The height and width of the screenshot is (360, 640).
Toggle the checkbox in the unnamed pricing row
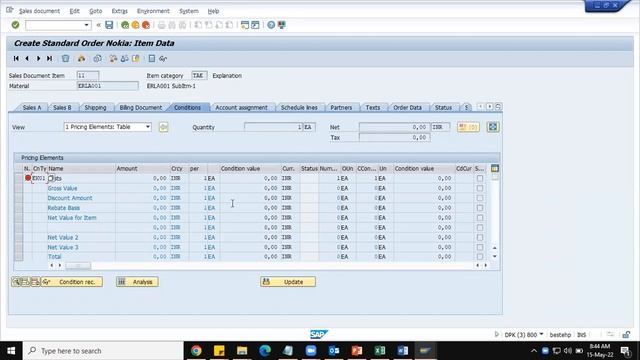(480, 227)
